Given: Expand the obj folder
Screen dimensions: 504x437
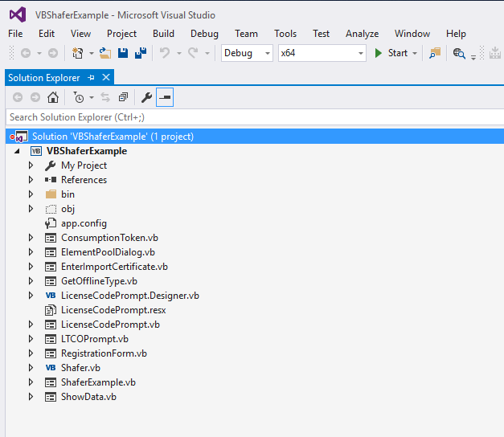Looking at the screenshot, I should 31,209.
